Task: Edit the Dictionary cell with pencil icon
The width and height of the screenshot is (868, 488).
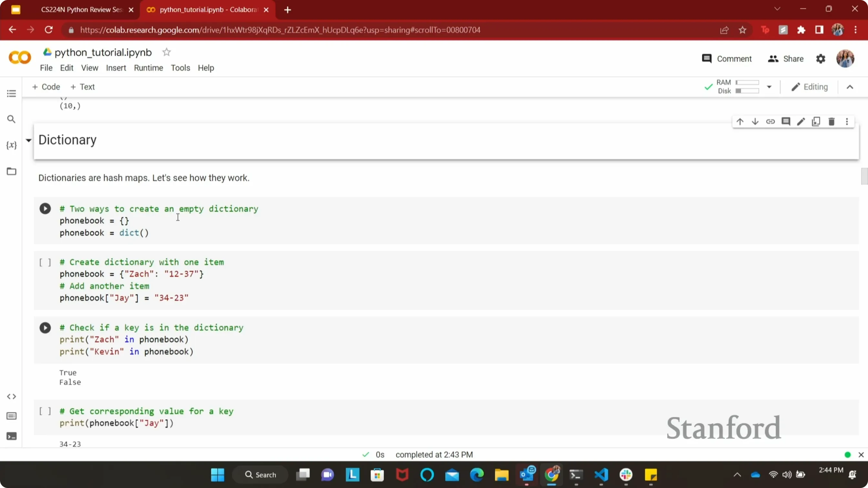Action: click(801, 122)
